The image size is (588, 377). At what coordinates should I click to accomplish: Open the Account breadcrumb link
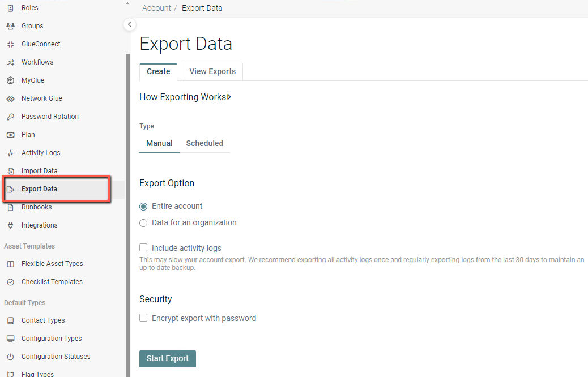click(156, 8)
